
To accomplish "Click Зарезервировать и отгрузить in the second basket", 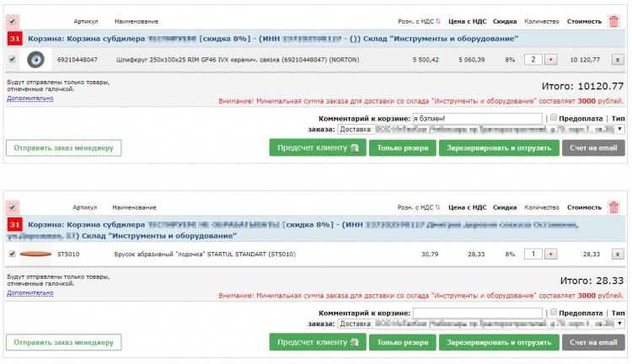I will [x=499, y=342].
